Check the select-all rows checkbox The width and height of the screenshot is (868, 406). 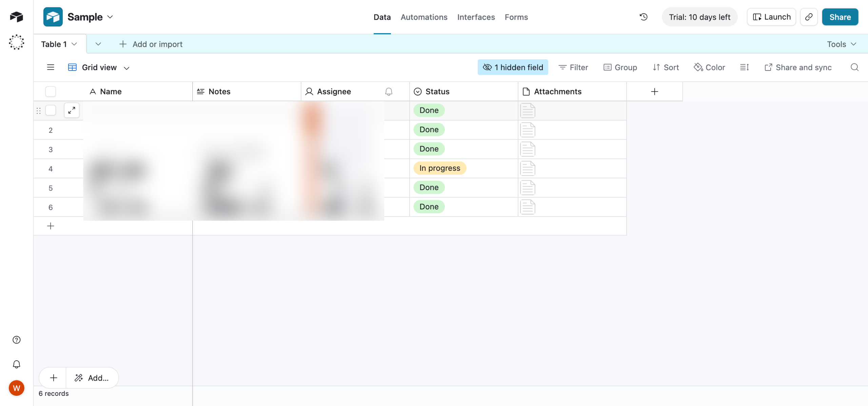coord(51,92)
